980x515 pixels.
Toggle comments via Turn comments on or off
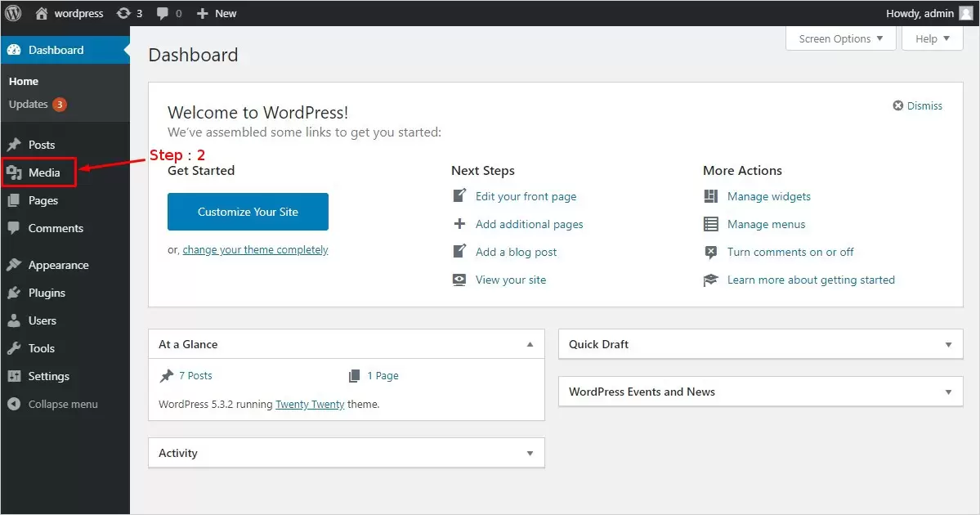tap(790, 252)
